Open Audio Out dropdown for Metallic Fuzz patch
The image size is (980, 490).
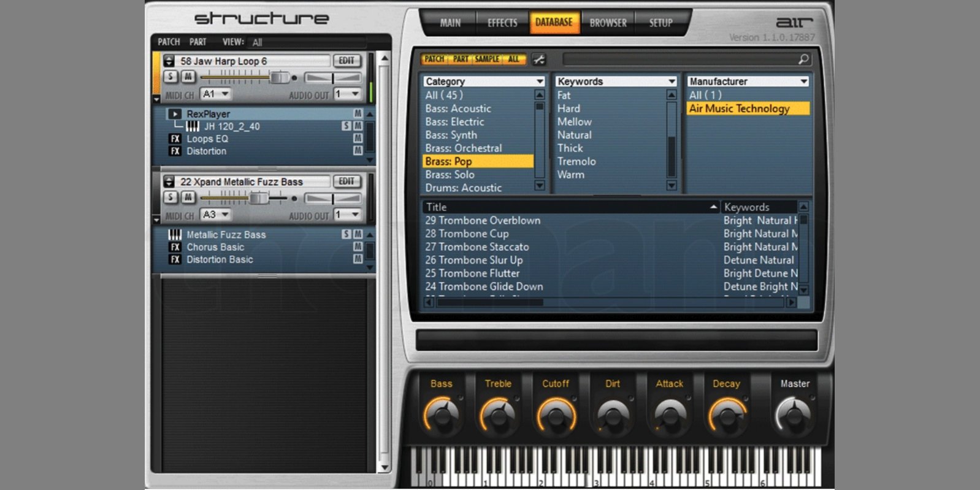point(348,215)
